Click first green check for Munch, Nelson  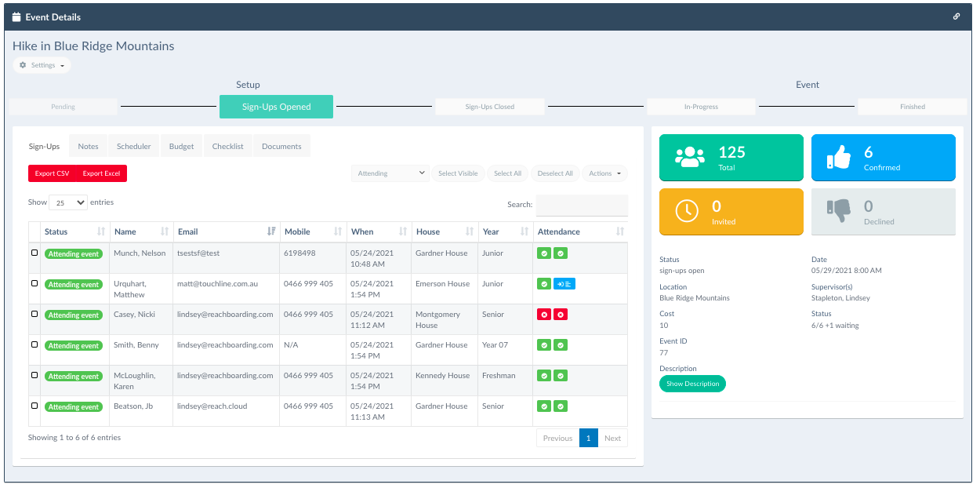tap(543, 253)
